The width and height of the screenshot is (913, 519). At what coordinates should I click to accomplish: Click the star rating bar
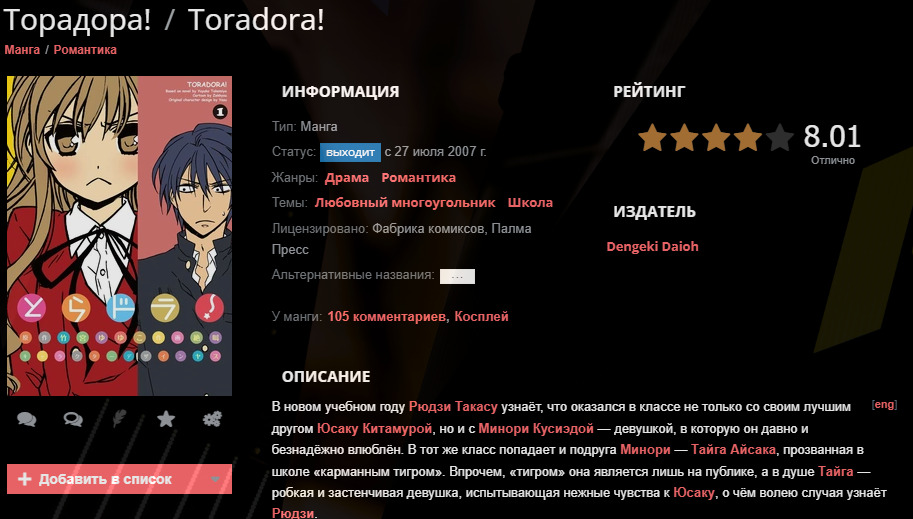(x=716, y=137)
